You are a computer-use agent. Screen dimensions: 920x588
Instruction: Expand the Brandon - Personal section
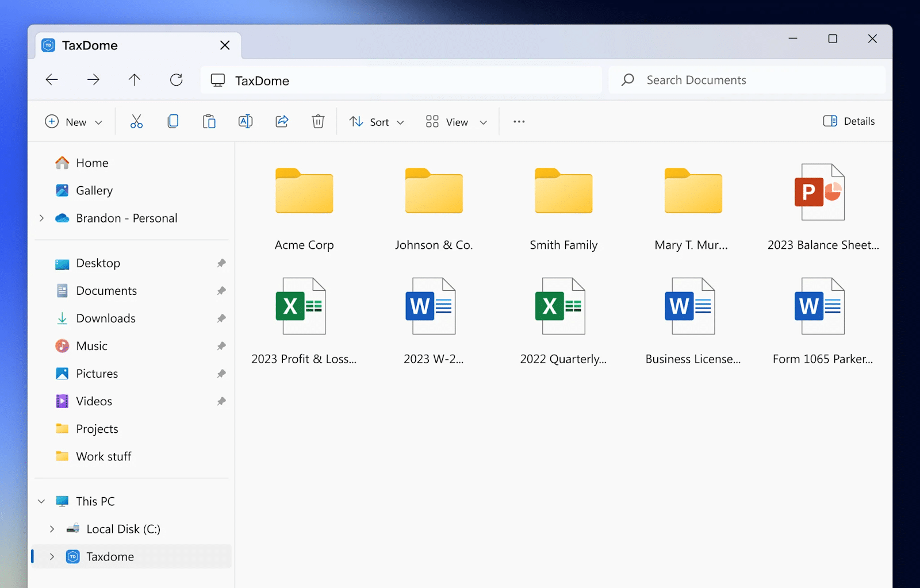tap(41, 218)
